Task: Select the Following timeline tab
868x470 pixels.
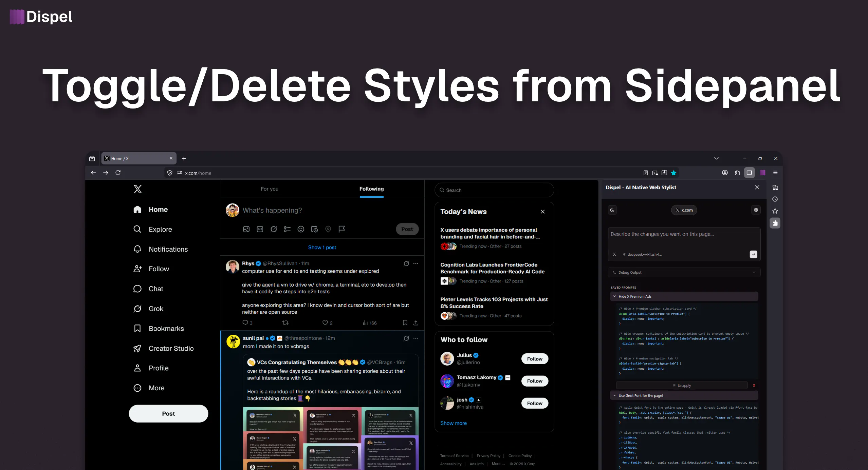Action: click(x=371, y=189)
